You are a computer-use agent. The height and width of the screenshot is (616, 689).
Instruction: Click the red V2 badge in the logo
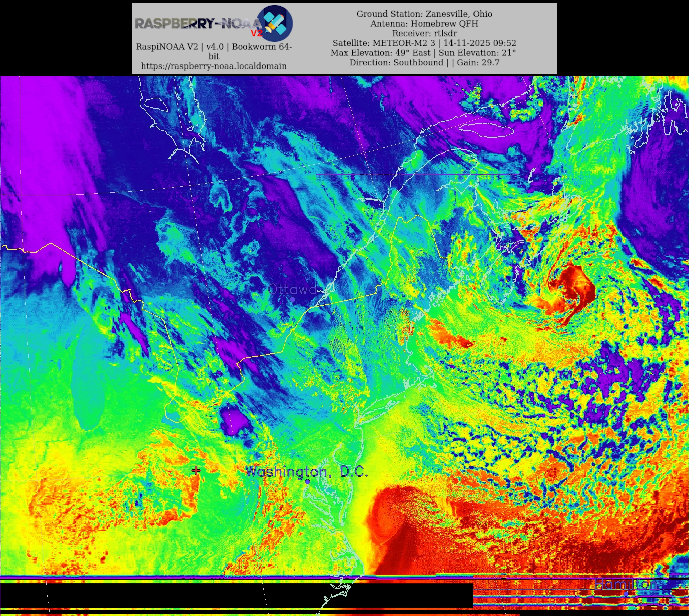point(256,33)
